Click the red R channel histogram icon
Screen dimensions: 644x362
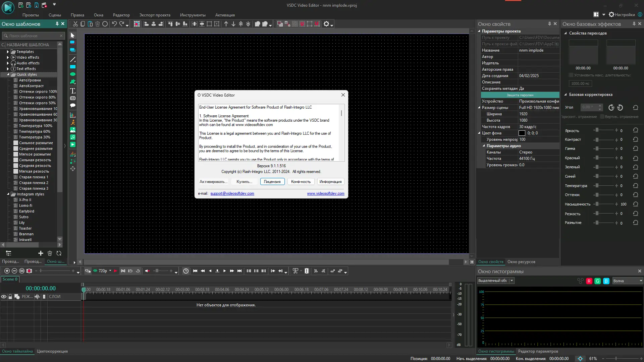[x=589, y=281]
